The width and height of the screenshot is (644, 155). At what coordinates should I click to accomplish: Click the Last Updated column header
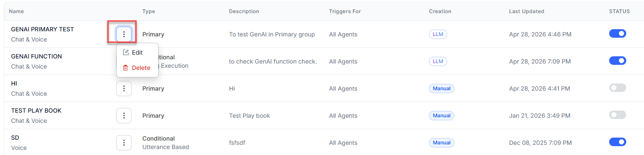[x=526, y=11]
